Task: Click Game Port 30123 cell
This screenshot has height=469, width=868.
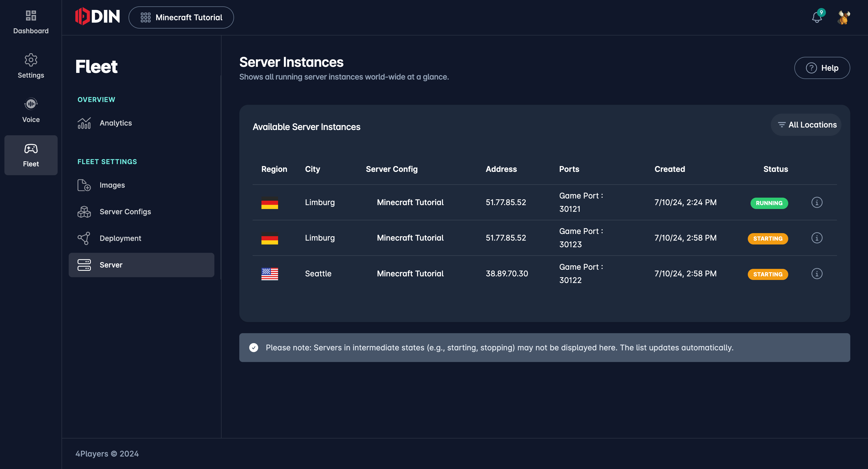Action: point(581,238)
